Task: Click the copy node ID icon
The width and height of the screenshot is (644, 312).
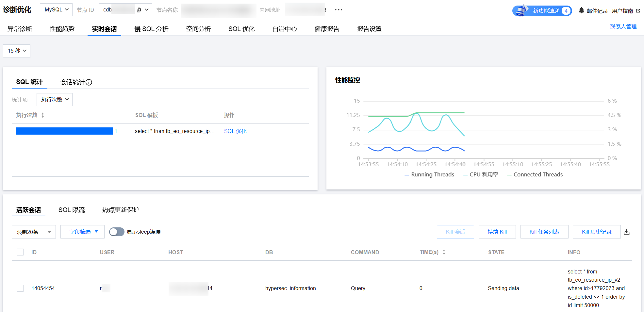Action: 139,10
